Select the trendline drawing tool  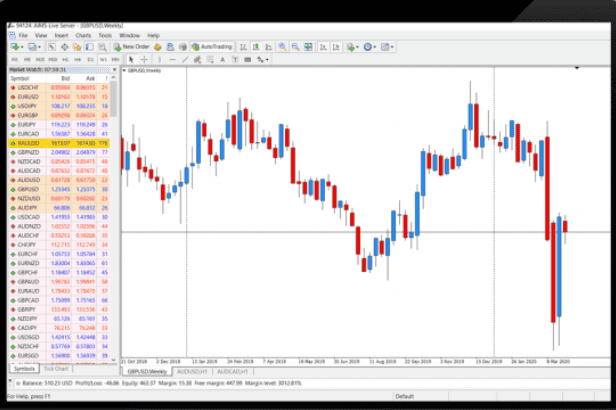click(185, 59)
